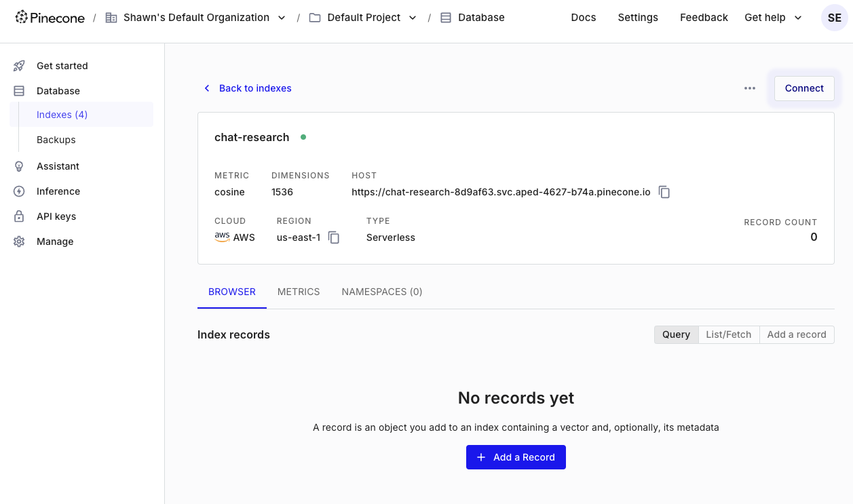Open the three-dot more options menu
Image resolution: width=853 pixels, height=504 pixels.
pyautogui.click(x=749, y=88)
